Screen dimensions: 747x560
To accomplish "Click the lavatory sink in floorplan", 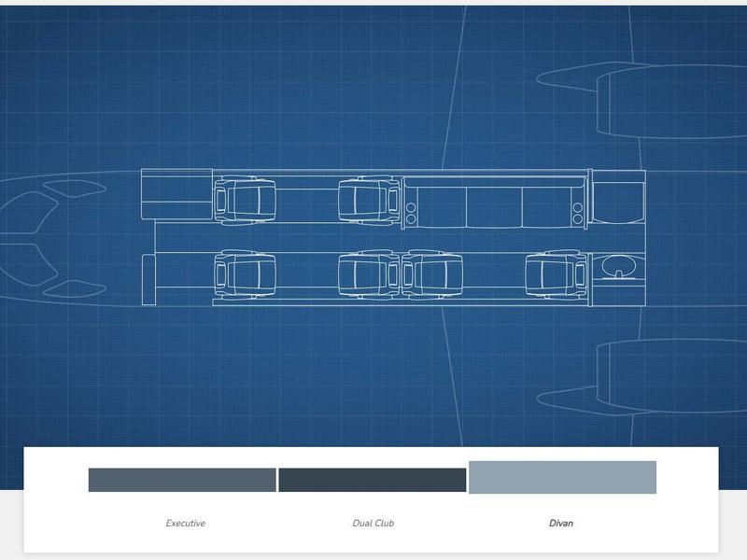I will (618, 267).
